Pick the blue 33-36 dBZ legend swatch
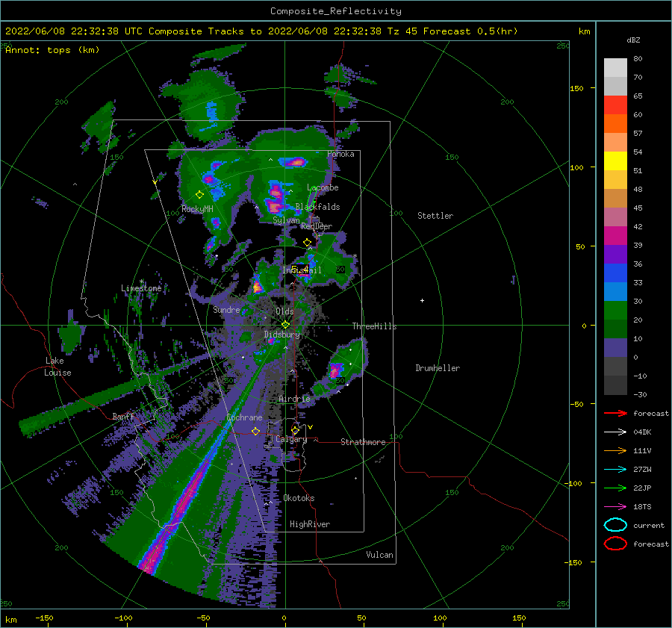Screen dimensions: 672x628 click(615, 273)
